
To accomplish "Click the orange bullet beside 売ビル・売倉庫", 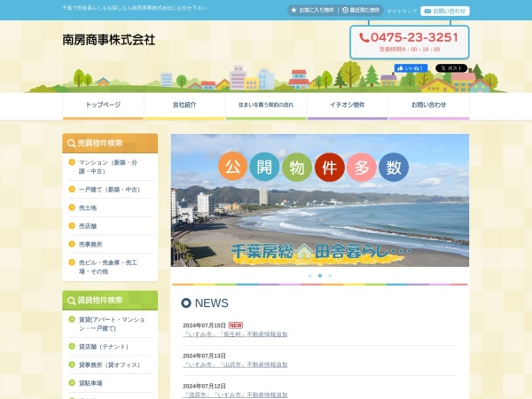I will pyautogui.click(x=72, y=262).
